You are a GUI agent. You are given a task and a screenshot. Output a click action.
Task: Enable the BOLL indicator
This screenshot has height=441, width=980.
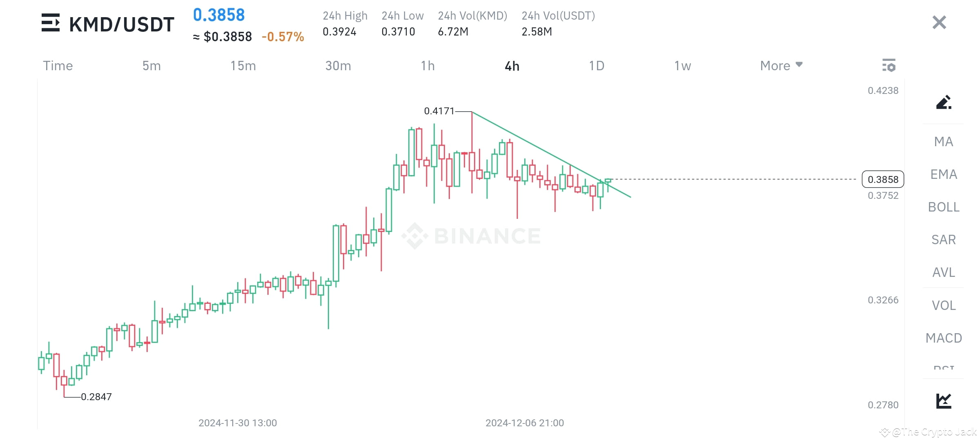pos(943,207)
